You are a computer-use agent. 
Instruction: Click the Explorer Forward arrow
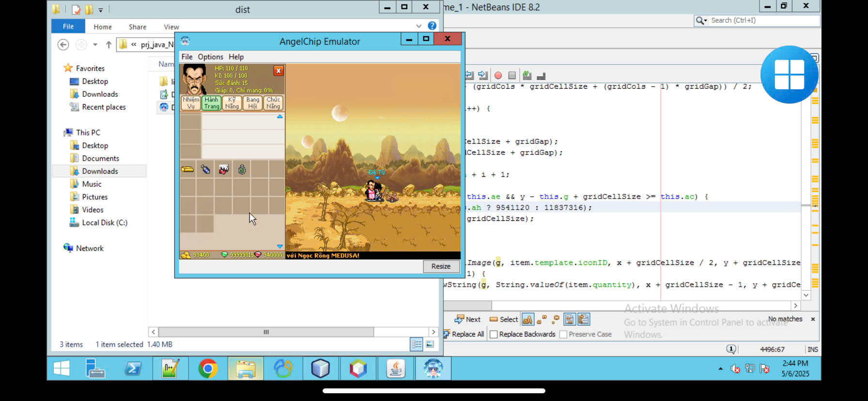pos(81,45)
